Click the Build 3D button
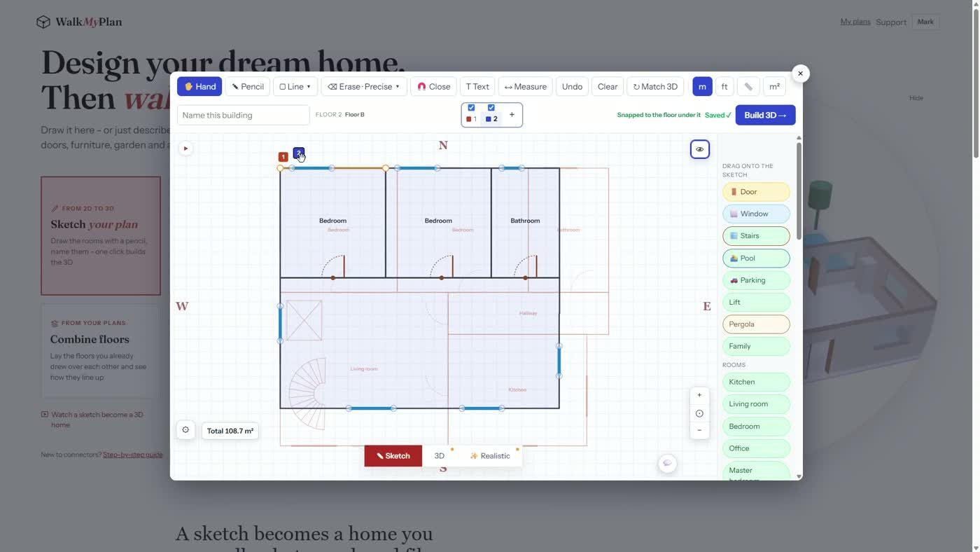The width and height of the screenshot is (980, 552). coord(765,115)
